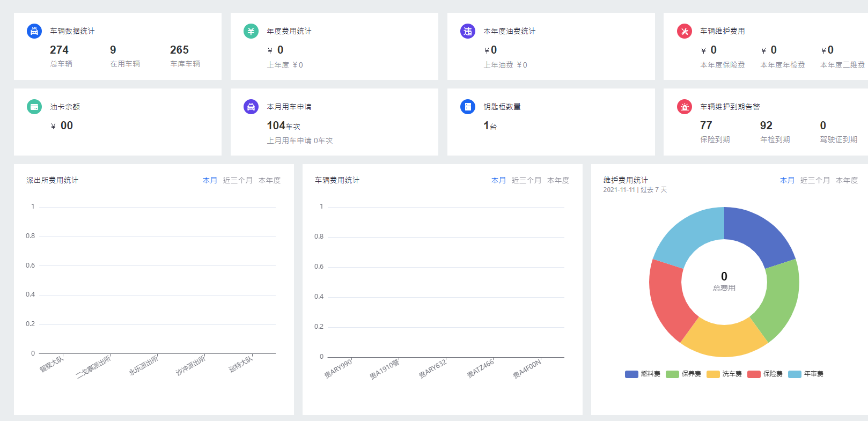This screenshot has width=868, height=421.
Task: Click the purple car icon for 本月用车申请
Action: pyautogui.click(x=251, y=107)
